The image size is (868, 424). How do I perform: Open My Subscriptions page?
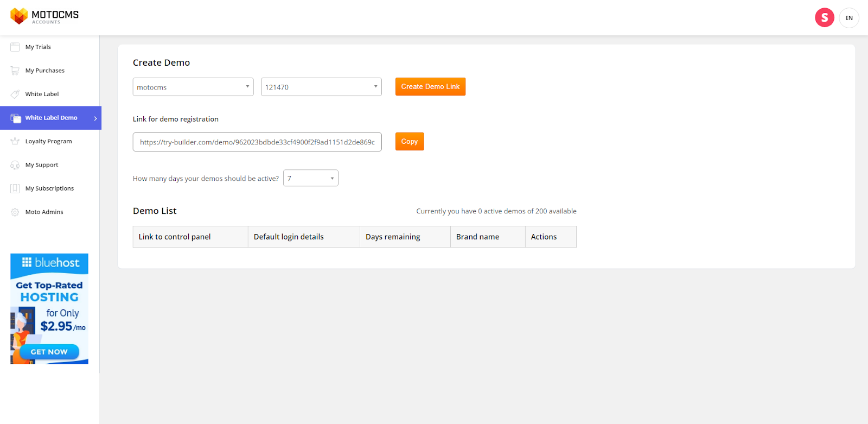pos(49,188)
